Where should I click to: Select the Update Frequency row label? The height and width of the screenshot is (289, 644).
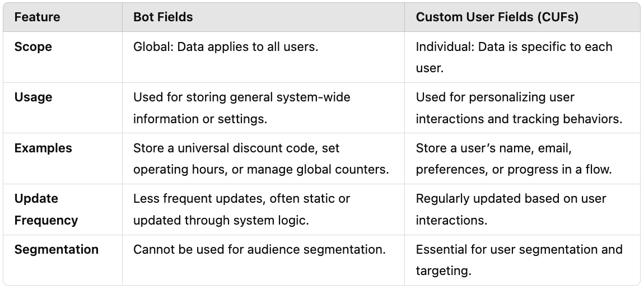point(46,209)
